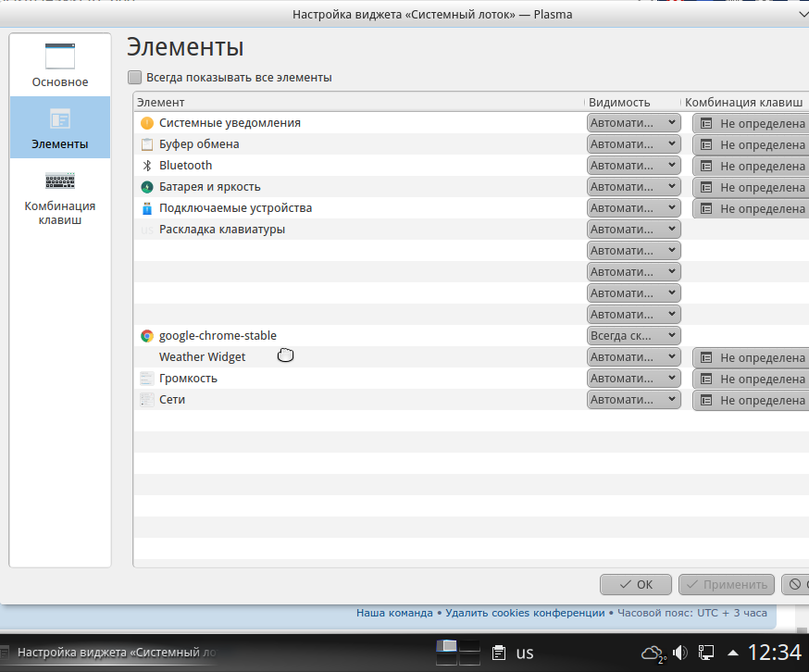Set shortcut for Батарея и яркость
809x672 pixels.
click(x=751, y=187)
